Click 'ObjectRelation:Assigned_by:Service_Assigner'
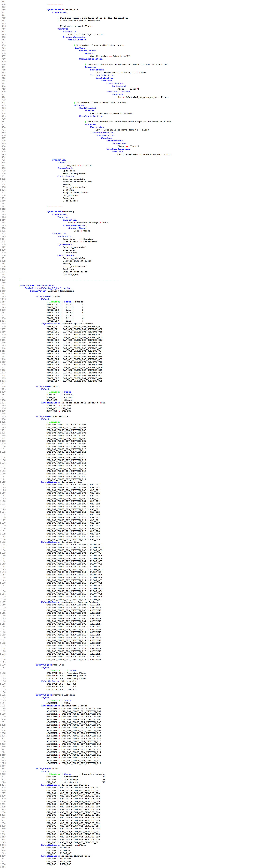 70,602
